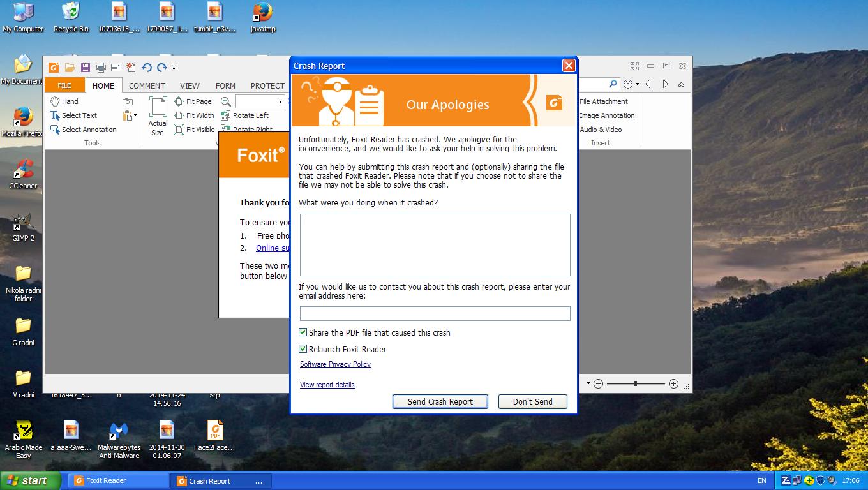Rotate the page left
The image size is (868, 490).
(244, 115)
